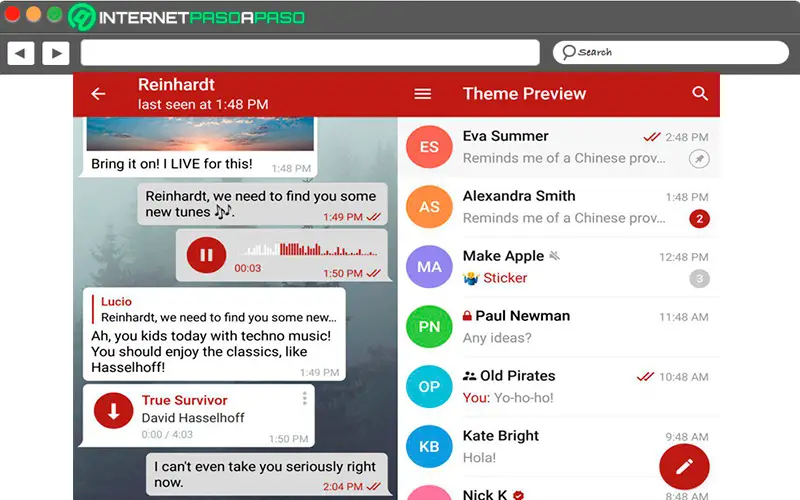Click the macOS red close dot

12,14
